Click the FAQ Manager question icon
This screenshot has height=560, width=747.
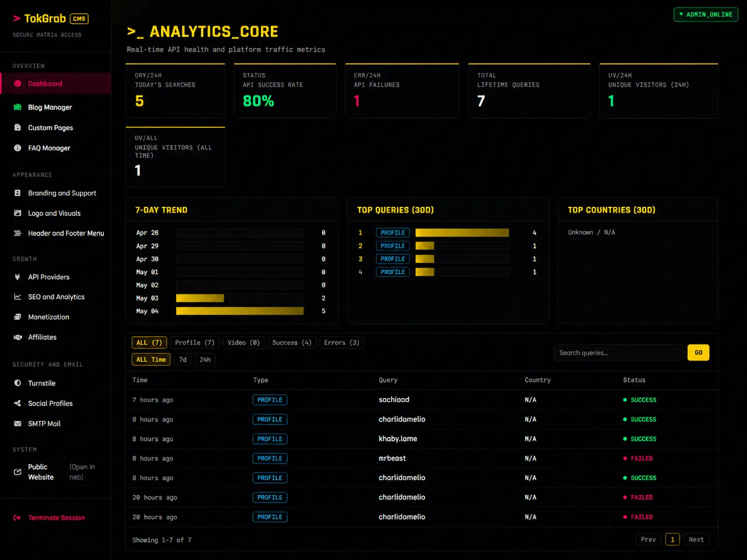pyautogui.click(x=18, y=148)
